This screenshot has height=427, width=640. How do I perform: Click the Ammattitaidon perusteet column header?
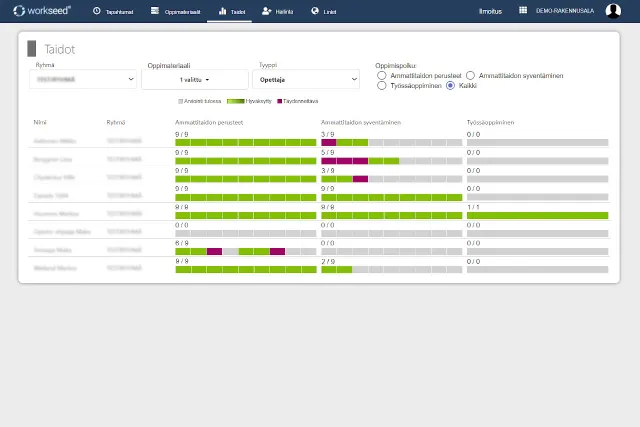pos(209,122)
